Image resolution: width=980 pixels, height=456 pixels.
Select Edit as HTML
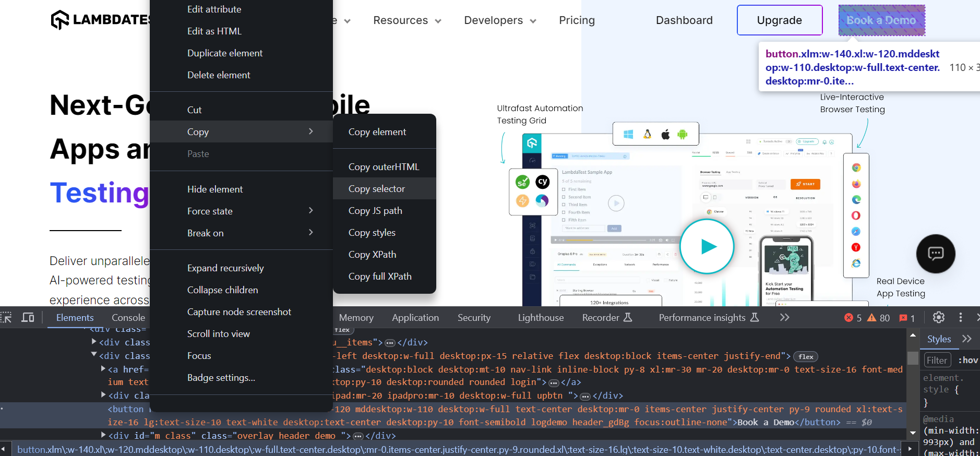tap(241, 31)
